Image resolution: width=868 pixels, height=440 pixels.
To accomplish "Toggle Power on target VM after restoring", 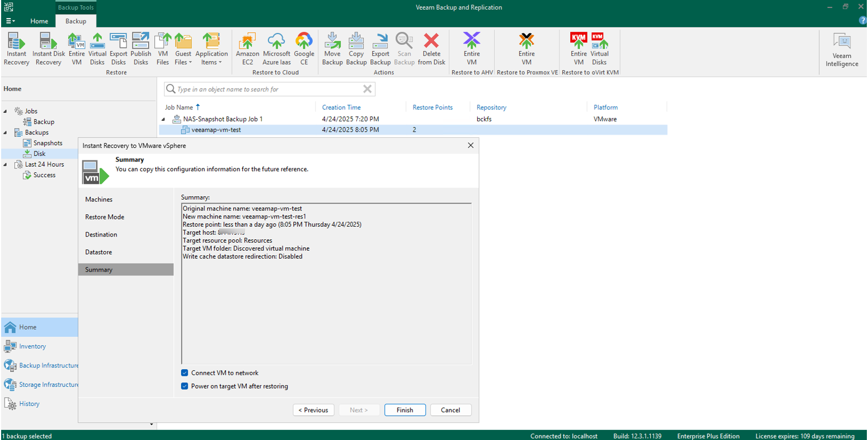I will point(184,387).
